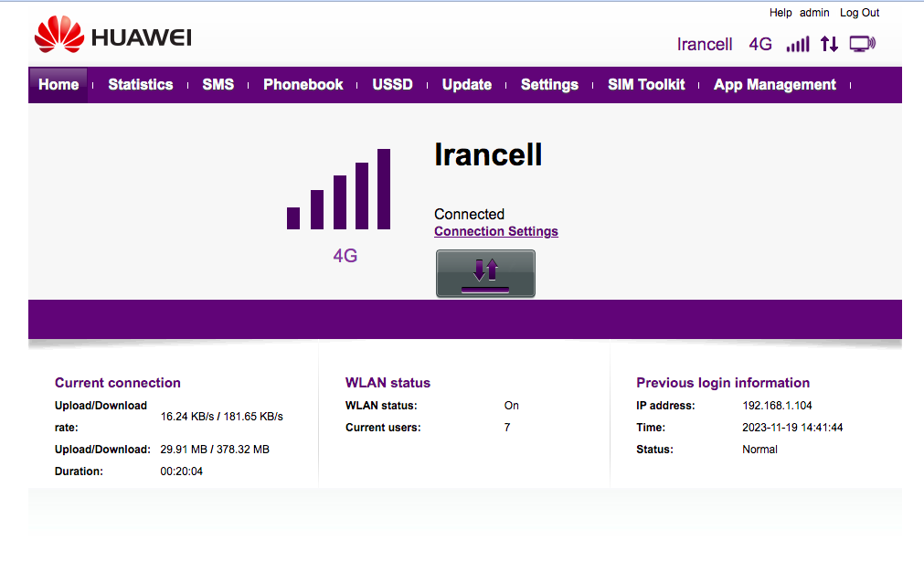This screenshot has height=572, width=924.
Task: Open the Phonebook section
Action: tap(303, 85)
